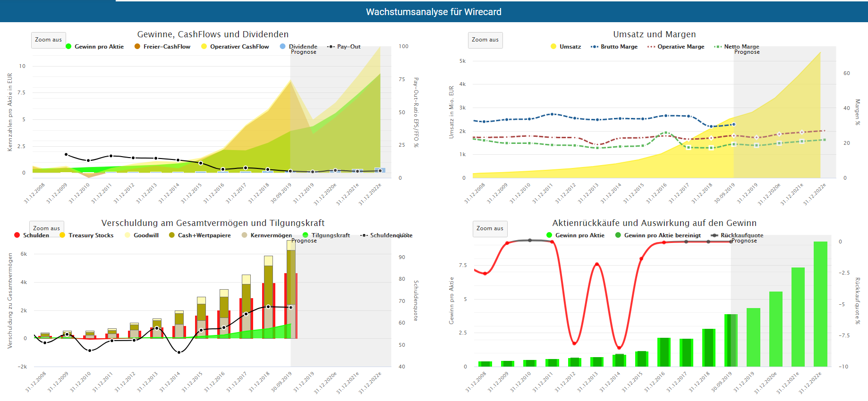Toggle Cash+Wertpapiere legend entry

click(x=204, y=235)
